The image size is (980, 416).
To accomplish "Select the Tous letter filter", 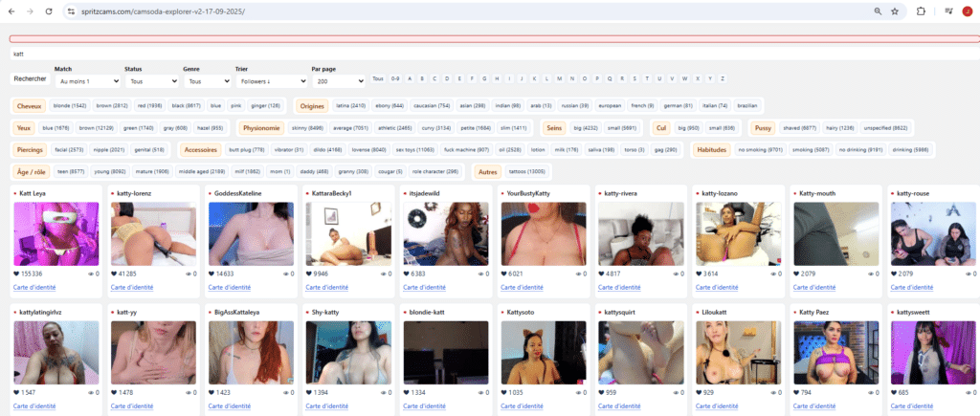I will click(377, 78).
